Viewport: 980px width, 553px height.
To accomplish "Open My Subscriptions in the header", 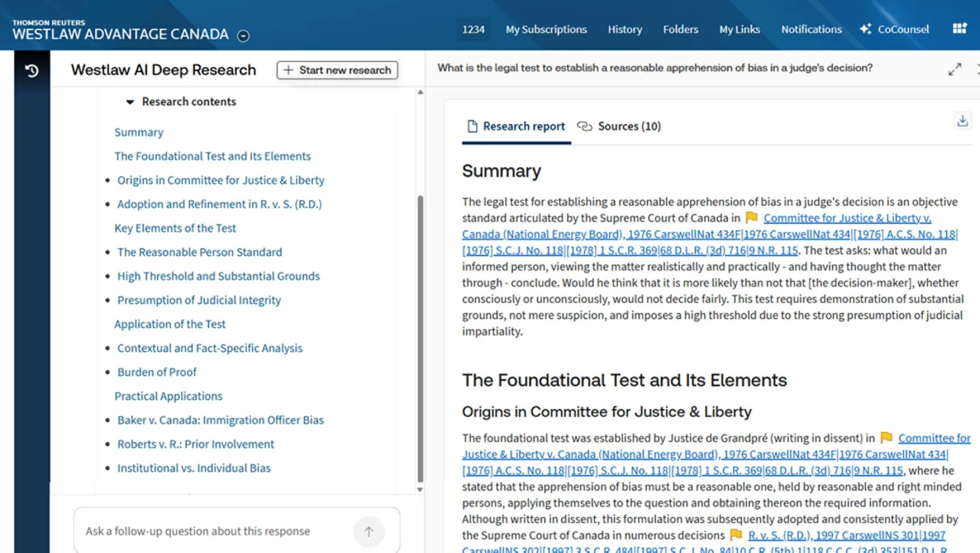I will 546,29.
